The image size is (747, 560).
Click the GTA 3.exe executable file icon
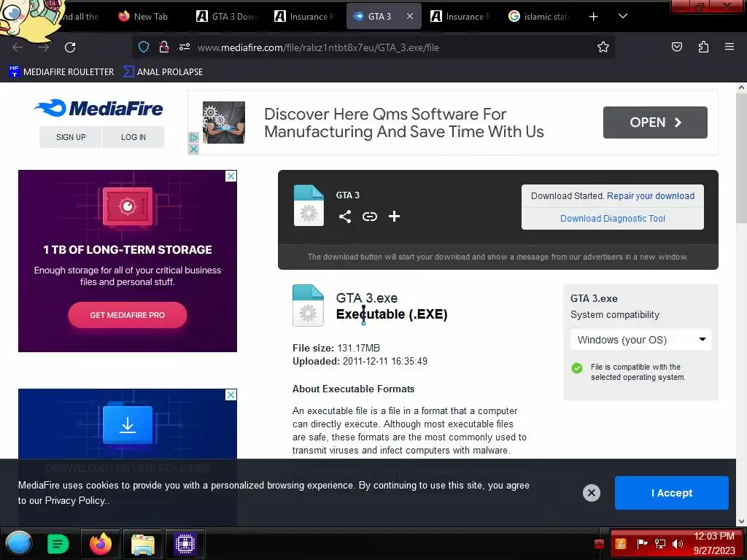click(x=308, y=306)
